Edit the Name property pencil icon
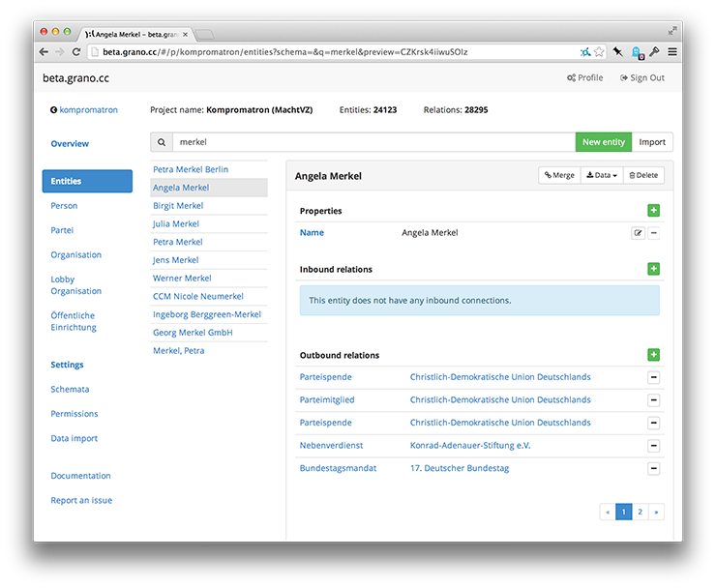716x588 pixels. tap(638, 233)
